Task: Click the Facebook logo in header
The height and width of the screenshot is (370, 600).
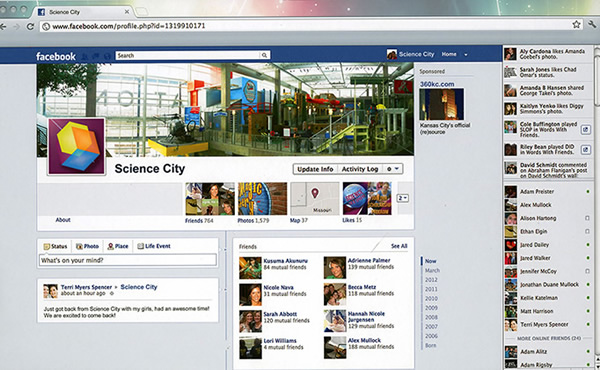Action: pos(56,56)
